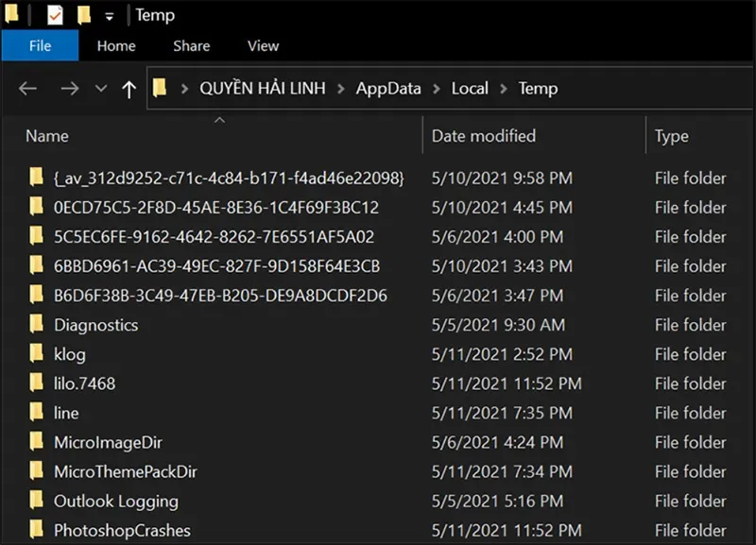Go back using the Back arrow
Image resolution: width=756 pixels, height=545 pixels.
[27, 89]
